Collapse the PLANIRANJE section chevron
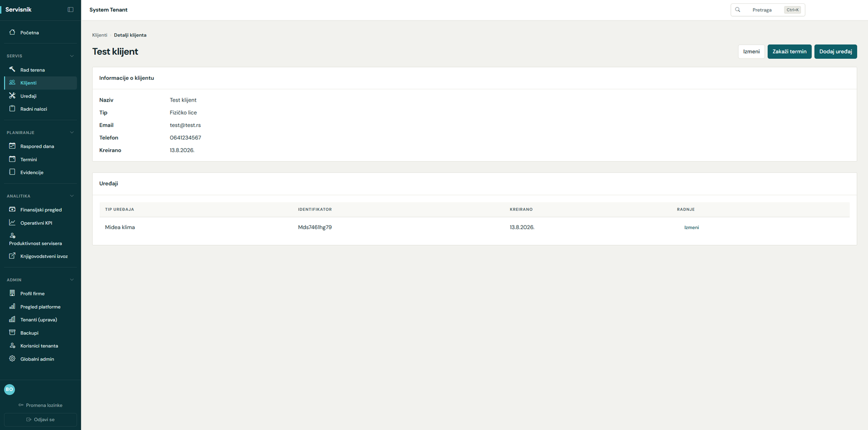The image size is (868, 430). coord(72,132)
